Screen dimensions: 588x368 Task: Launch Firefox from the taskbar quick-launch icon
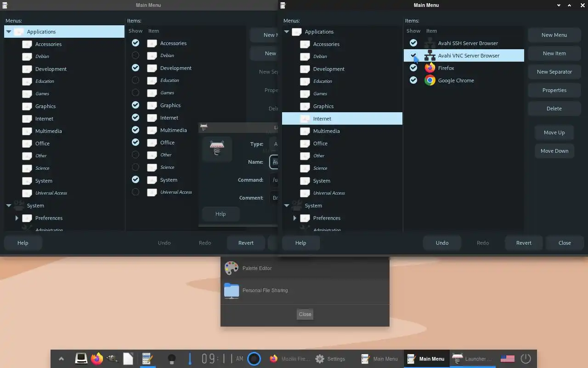point(97,359)
